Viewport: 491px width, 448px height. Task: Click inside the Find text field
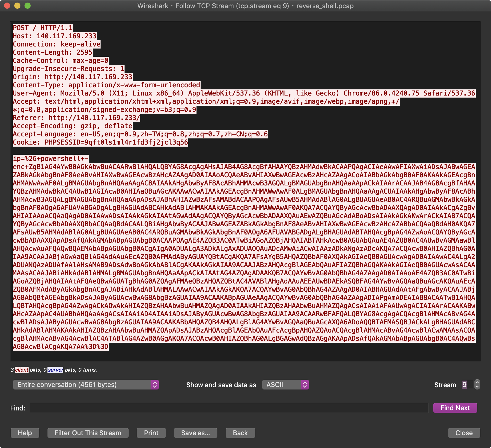coord(229,408)
